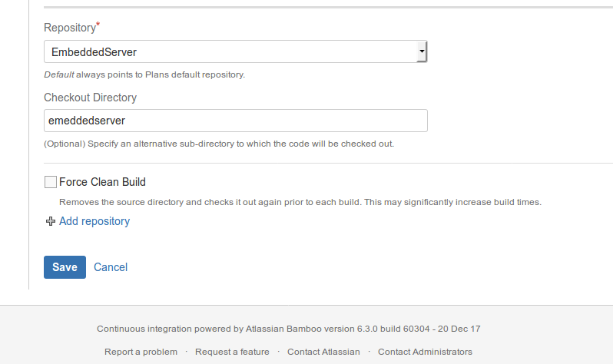Focus the Checkout Directory text field

point(236,121)
